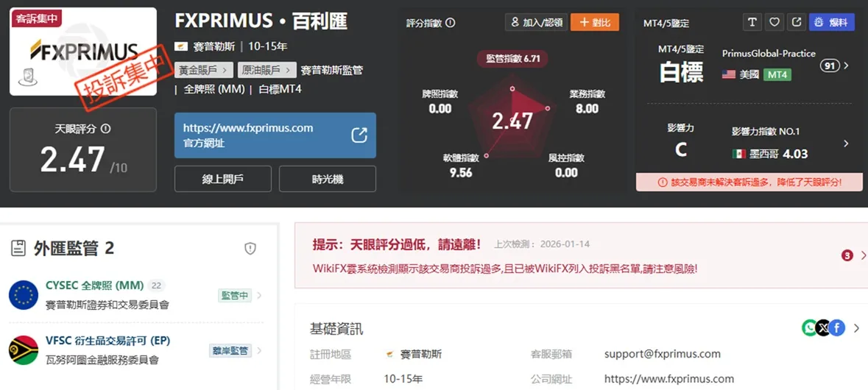Click the 線上開戶 button
The height and width of the screenshot is (390, 868).
pyautogui.click(x=223, y=179)
